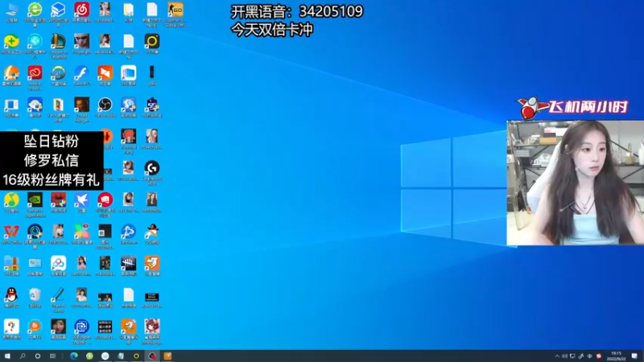This screenshot has width=644, height=362.
Task: Open the Counter-Strike Global Offensive shortcut
Action: pos(175,9)
